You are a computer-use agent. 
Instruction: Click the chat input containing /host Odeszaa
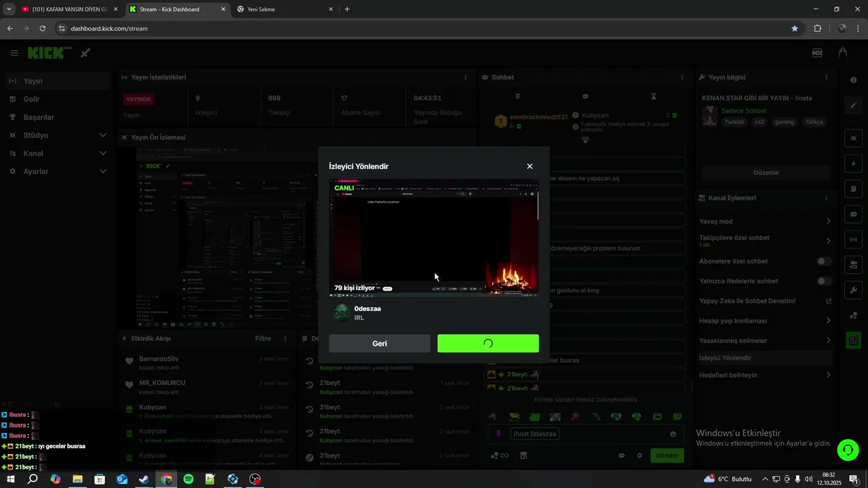point(587,434)
